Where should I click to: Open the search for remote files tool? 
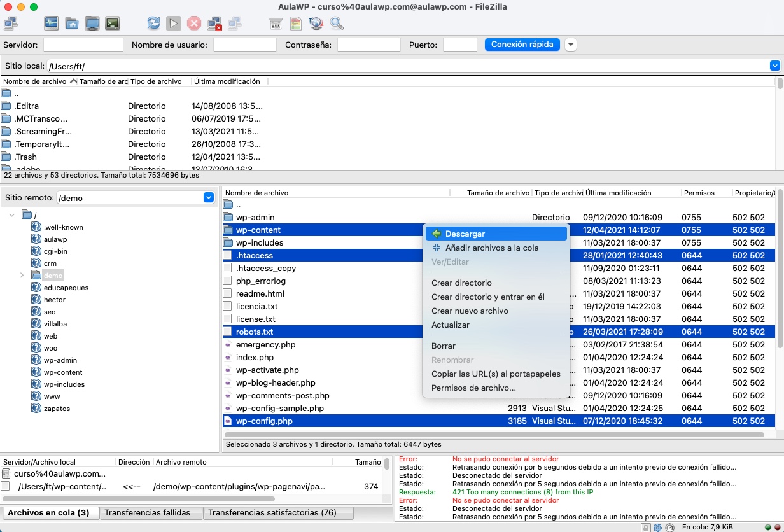click(335, 23)
